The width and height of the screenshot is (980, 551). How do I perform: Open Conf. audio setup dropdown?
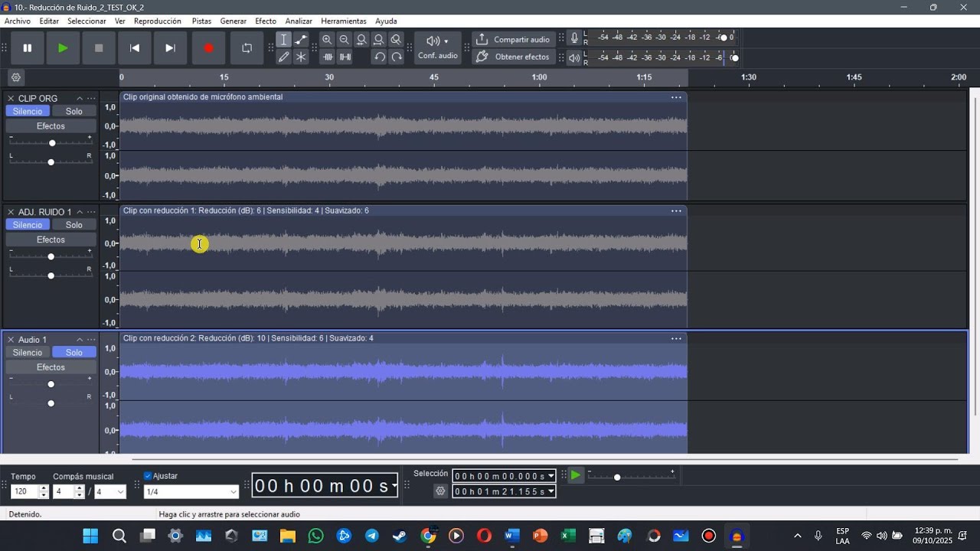[x=438, y=47]
